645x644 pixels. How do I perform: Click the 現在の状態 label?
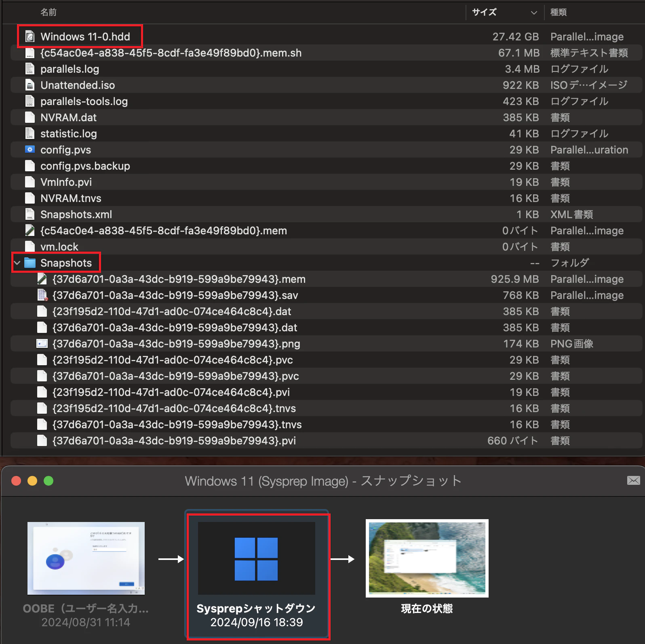pos(427,608)
